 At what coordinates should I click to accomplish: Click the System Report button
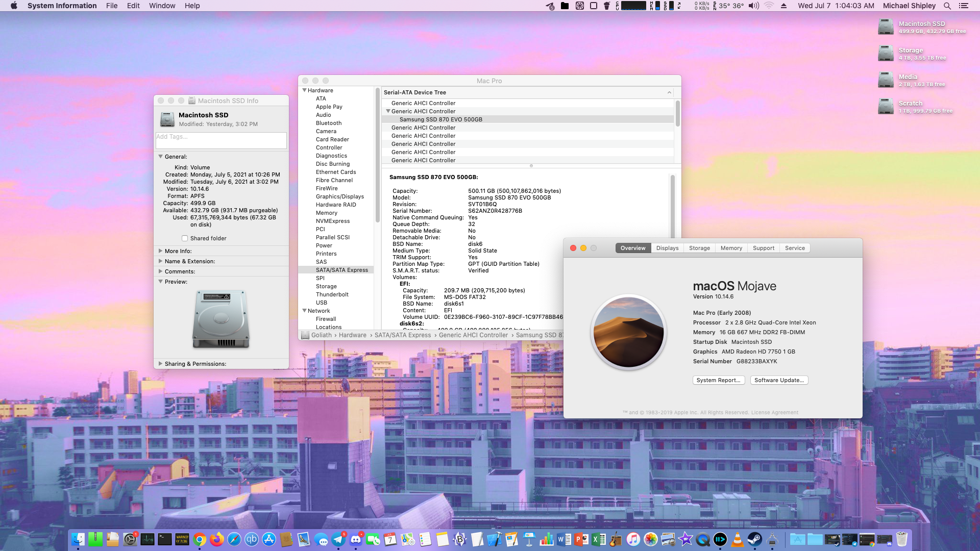pyautogui.click(x=719, y=380)
